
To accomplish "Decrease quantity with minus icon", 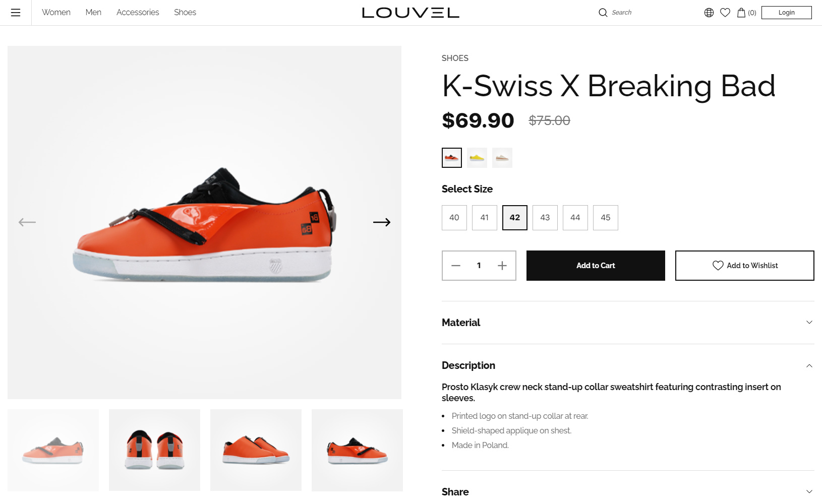I will click(456, 266).
